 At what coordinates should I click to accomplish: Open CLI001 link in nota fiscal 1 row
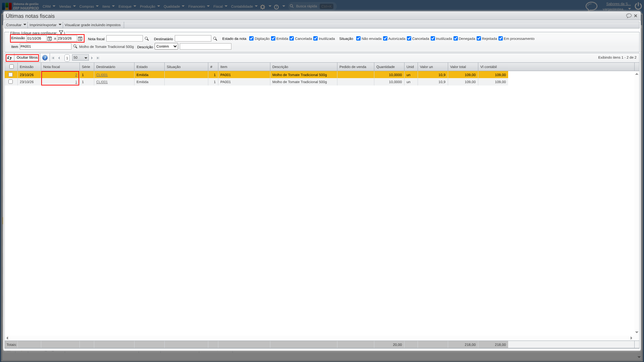point(102,82)
